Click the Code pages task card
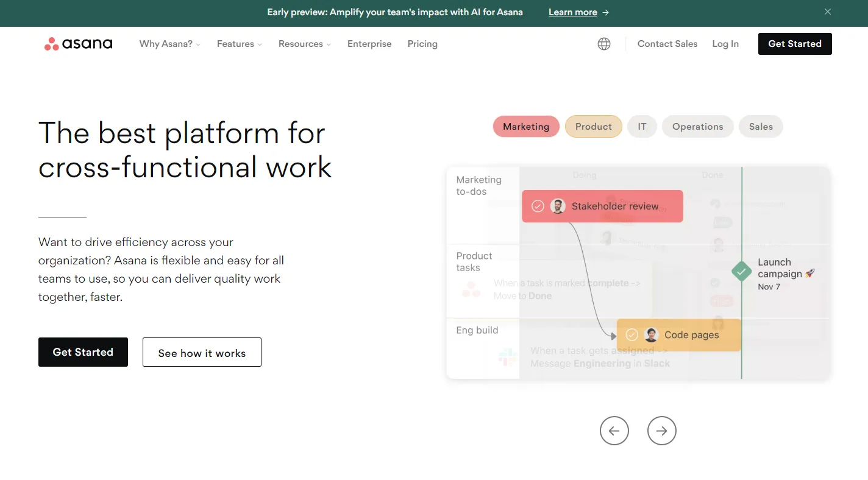This screenshot has width=868, height=480. [x=679, y=334]
